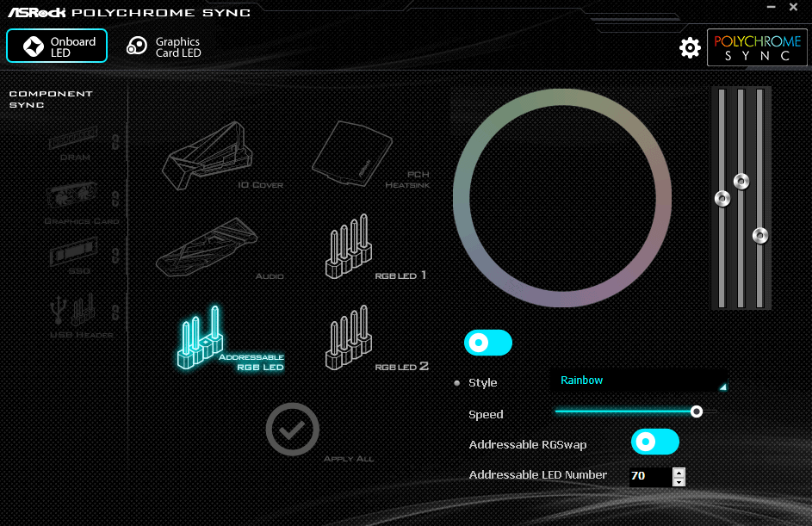The width and height of the screenshot is (812, 526).
Task: Minimize the Polychrome Sync window
Action: point(771,7)
